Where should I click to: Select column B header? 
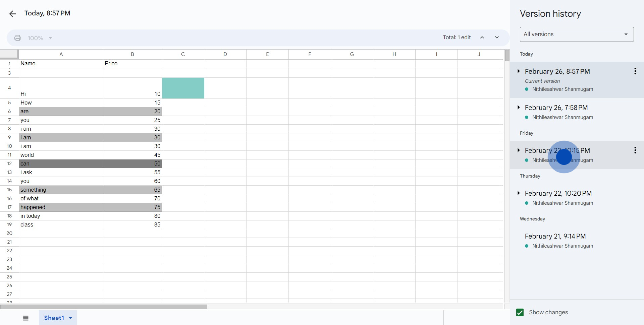coord(132,54)
